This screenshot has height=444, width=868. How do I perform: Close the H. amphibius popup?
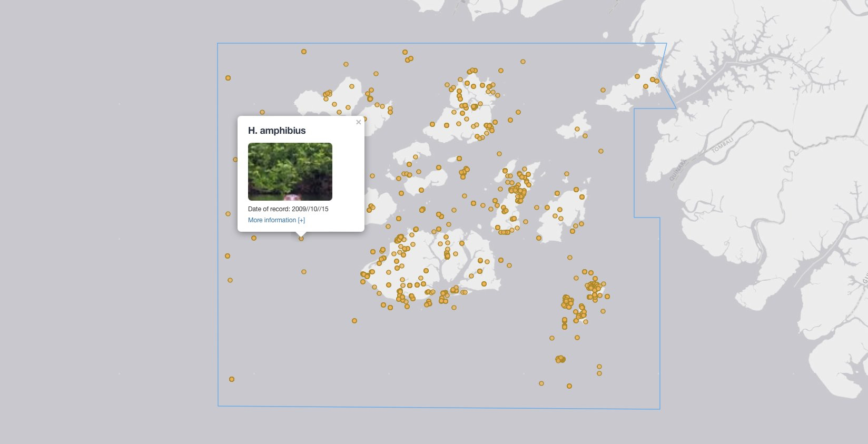359,122
